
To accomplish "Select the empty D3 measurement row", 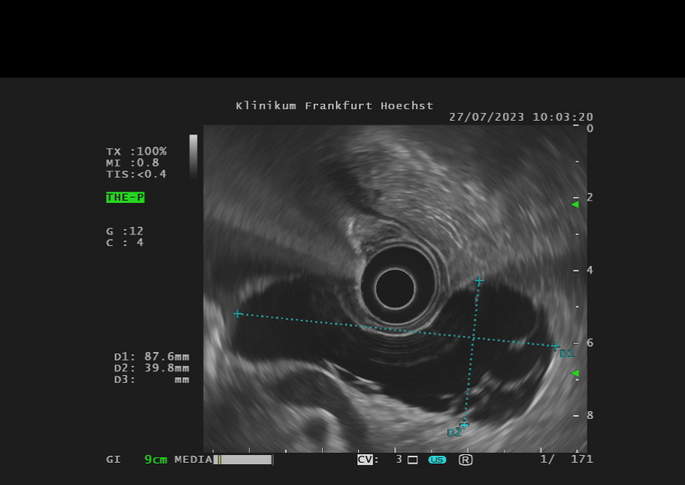I will (x=151, y=380).
